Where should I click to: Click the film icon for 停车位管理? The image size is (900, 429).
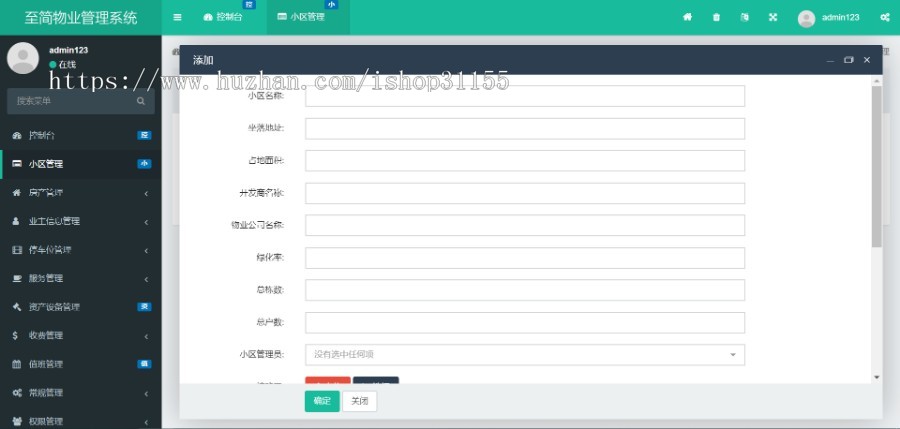pyautogui.click(x=17, y=250)
